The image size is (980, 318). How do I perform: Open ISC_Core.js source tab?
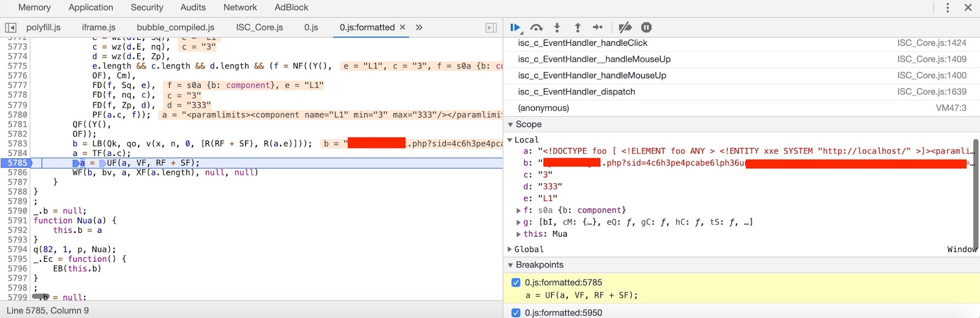point(260,28)
